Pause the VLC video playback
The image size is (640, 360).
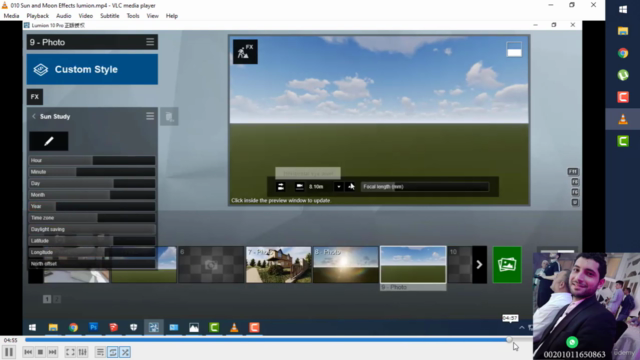[x=9, y=352]
